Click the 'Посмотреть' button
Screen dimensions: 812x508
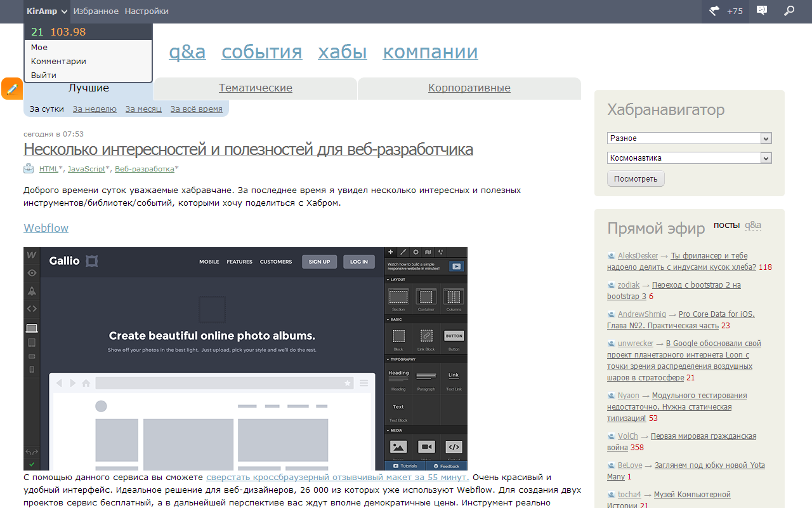(x=636, y=178)
